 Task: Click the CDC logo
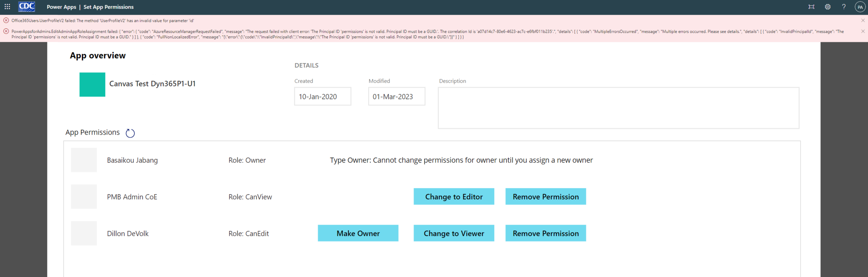click(x=27, y=6)
